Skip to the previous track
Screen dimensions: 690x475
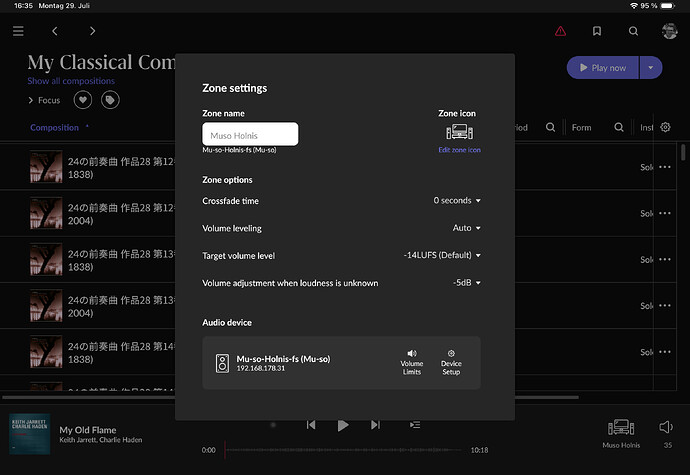pos(311,425)
